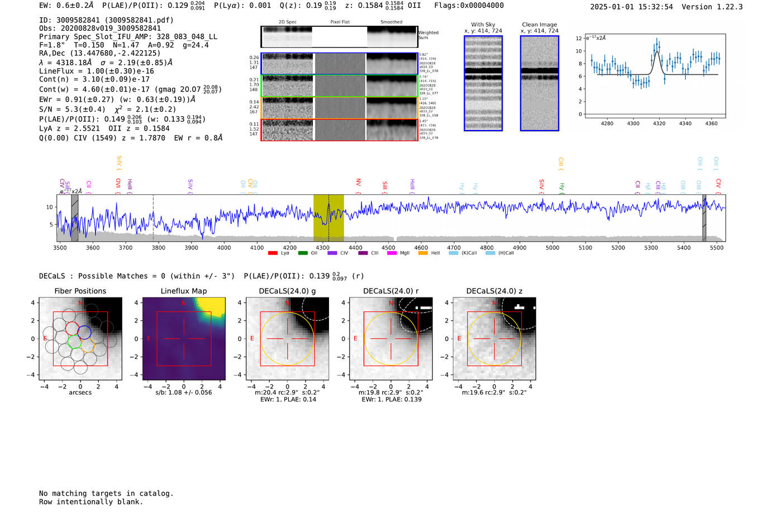The width and height of the screenshot is (782, 532).
Task: Click the yellow highlighted region in spectrum
Action: [x=328, y=218]
